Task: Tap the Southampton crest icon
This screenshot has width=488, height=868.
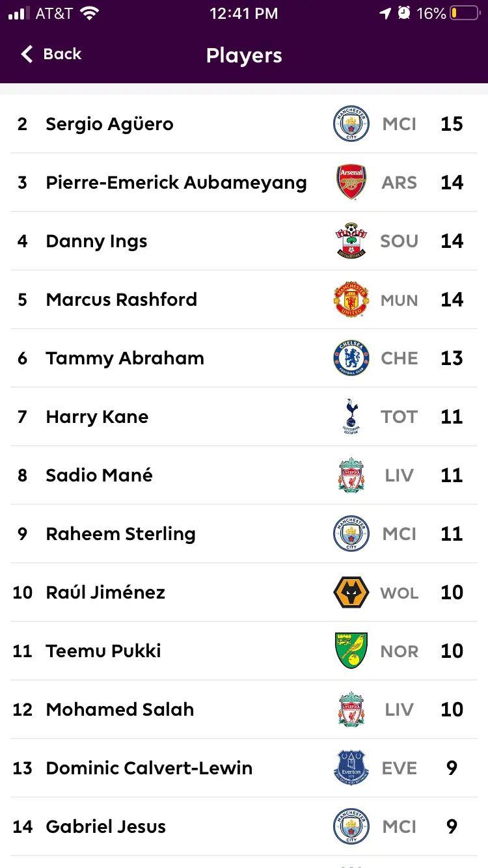Action: (x=351, y=241)
